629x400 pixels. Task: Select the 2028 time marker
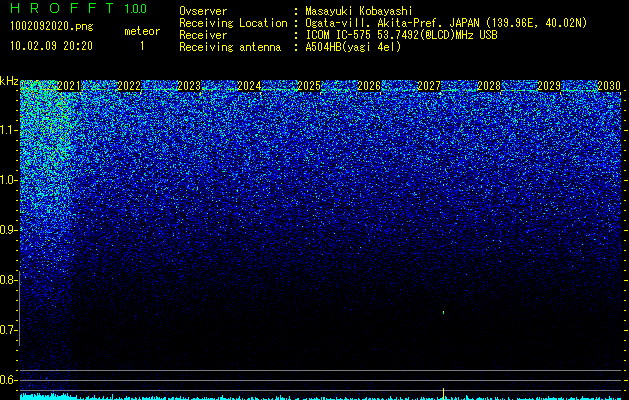pos(489,86)
